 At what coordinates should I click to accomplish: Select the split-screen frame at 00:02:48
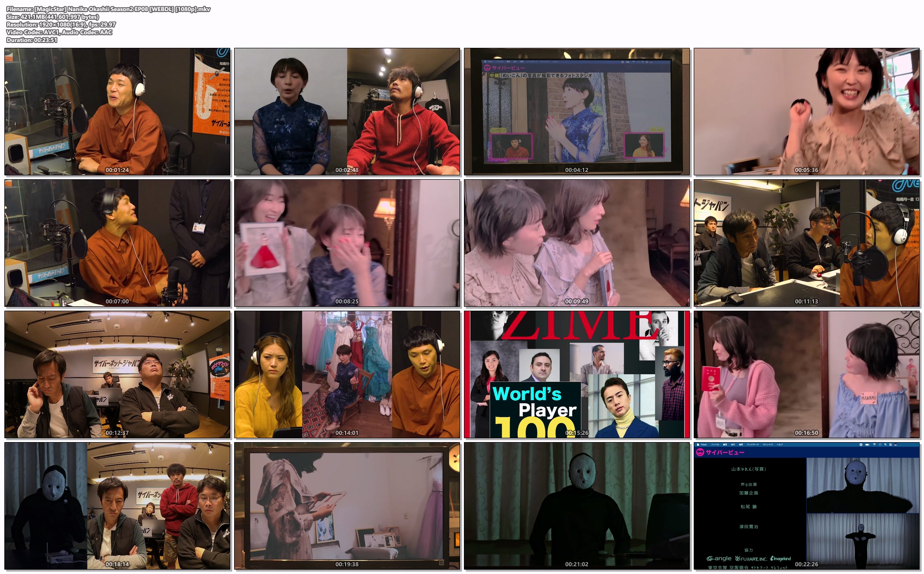pos(347,112)
